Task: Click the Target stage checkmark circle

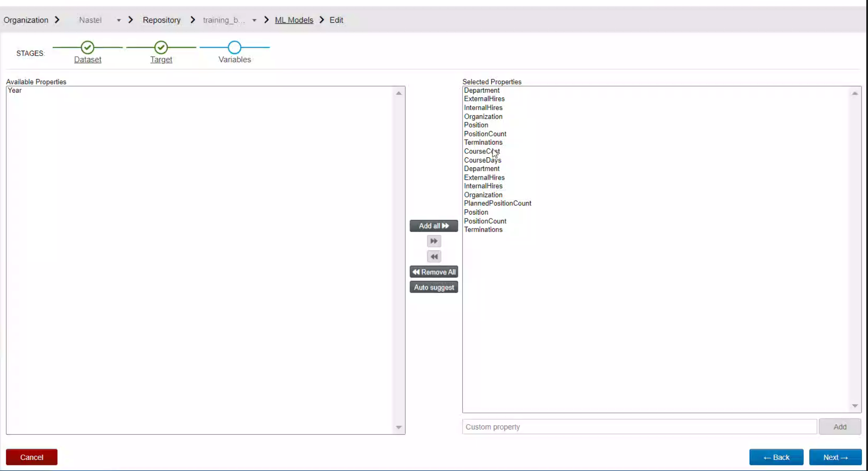Action: tap(161, 47)
